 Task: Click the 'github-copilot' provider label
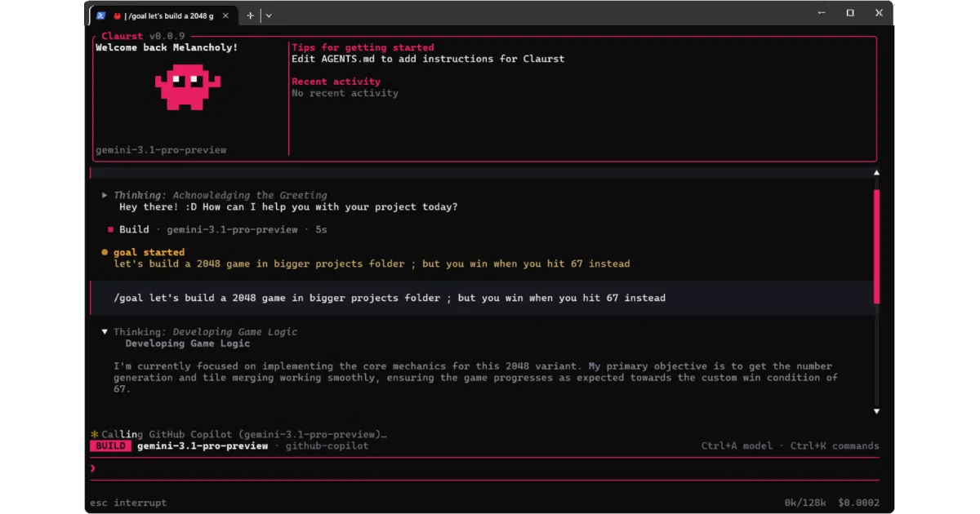point(327,446)
